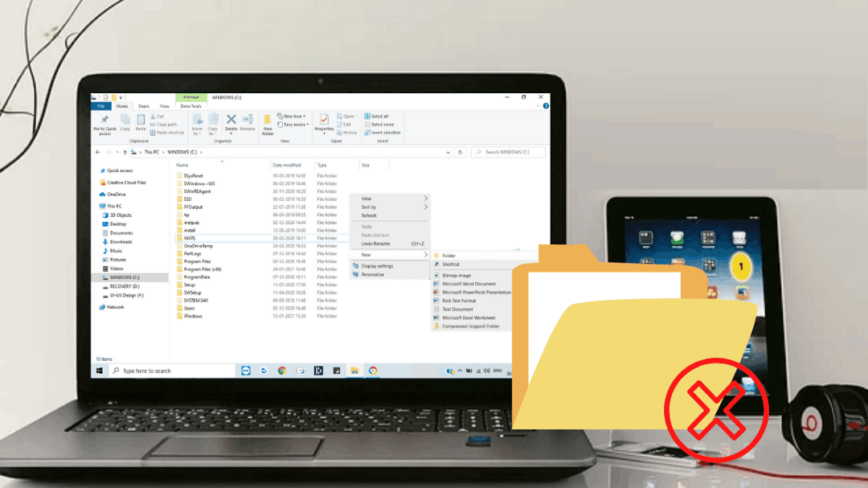The image size is (868, 488).
Task: Open the address bar history dropdown arrow
Action: (x=448, y=152)
